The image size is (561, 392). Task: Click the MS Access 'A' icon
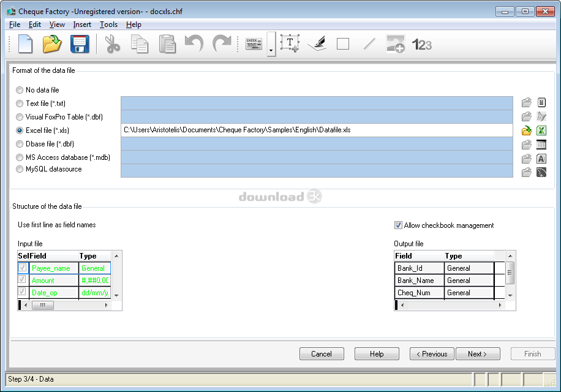(x=541, y=159)
